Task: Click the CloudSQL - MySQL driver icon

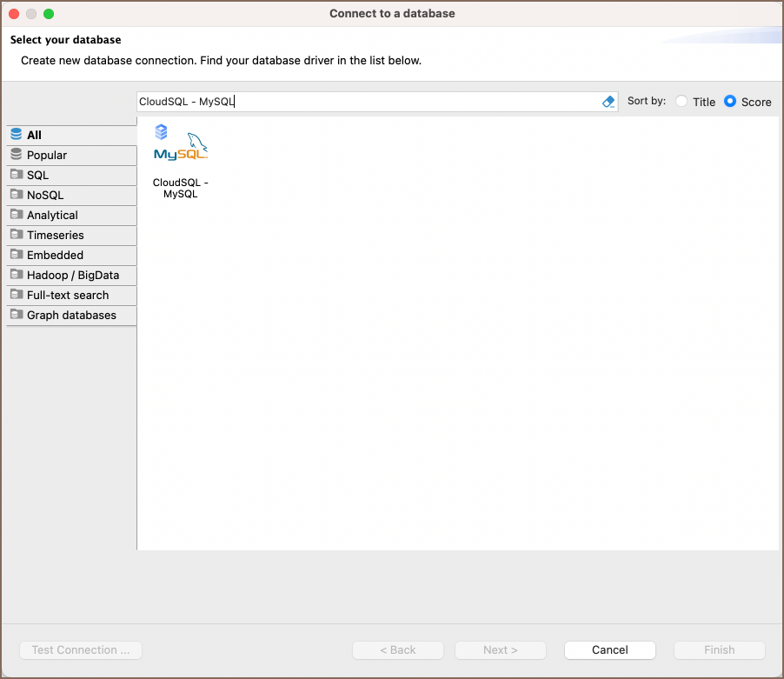Action: [x=180, y=146]
